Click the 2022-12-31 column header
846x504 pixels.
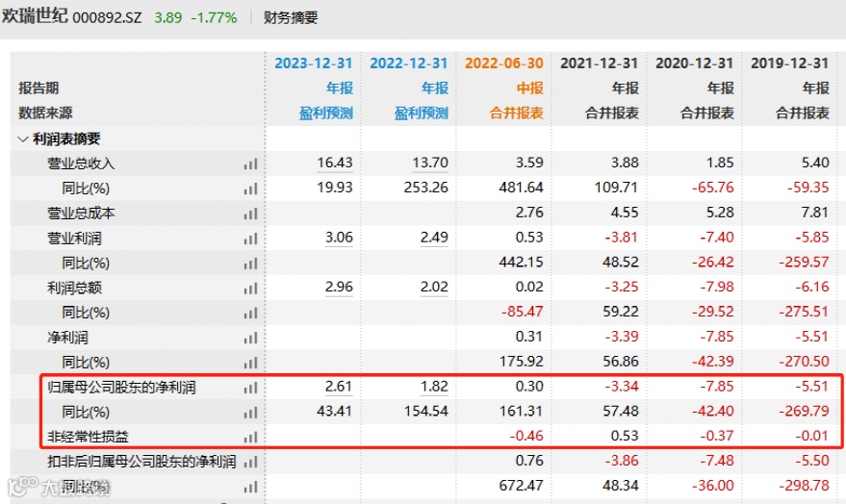[408, 63]
